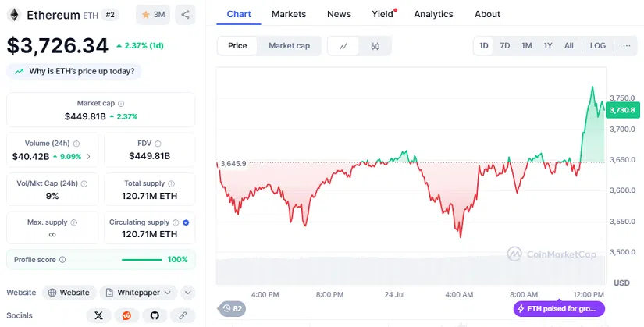Expand more website links chevron
Viewport: 644px width, 327px height.
click(x=188, y=293)
